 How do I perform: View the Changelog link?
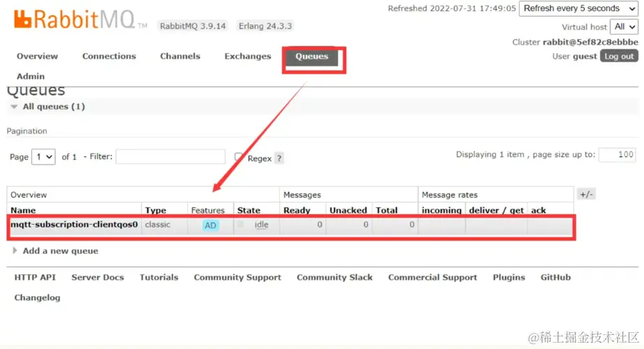point(38,297)
